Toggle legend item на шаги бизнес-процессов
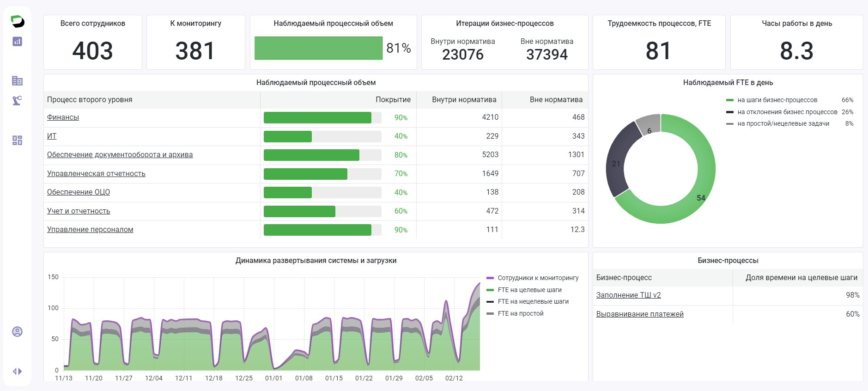Screen dimensions: 868x391 [777, 100]
